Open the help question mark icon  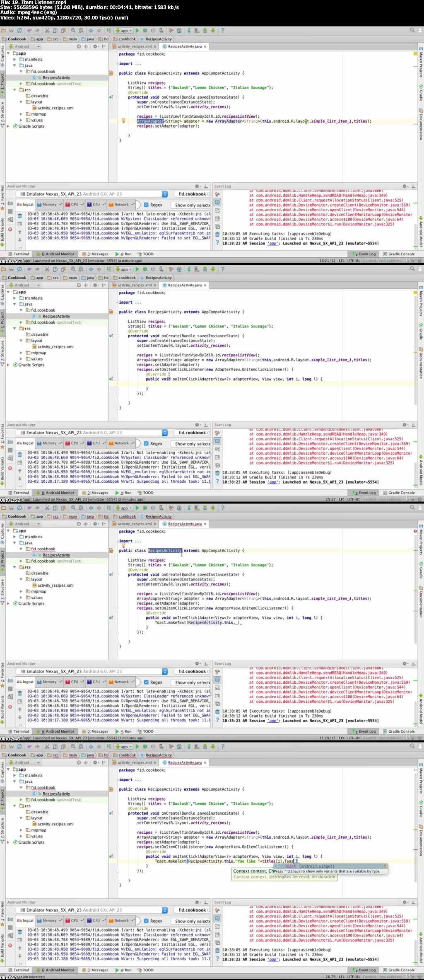pos(222,31)
